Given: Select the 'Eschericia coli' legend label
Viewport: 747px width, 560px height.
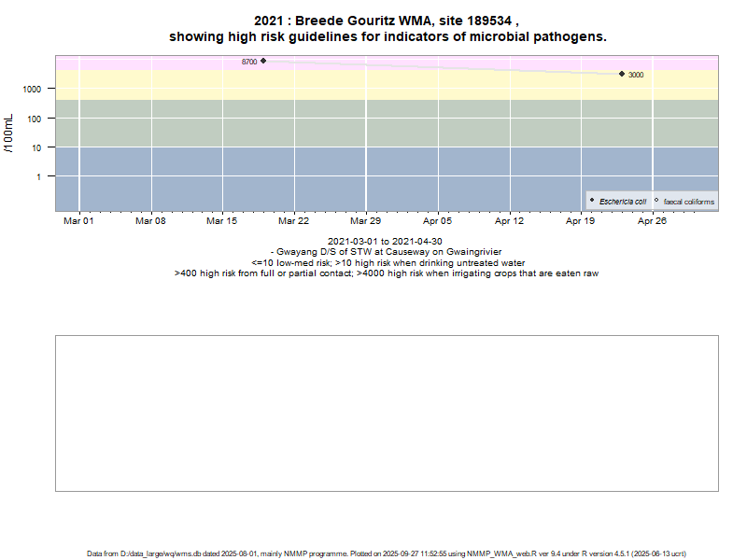Looking at the screenshot, I should [623, 202].
